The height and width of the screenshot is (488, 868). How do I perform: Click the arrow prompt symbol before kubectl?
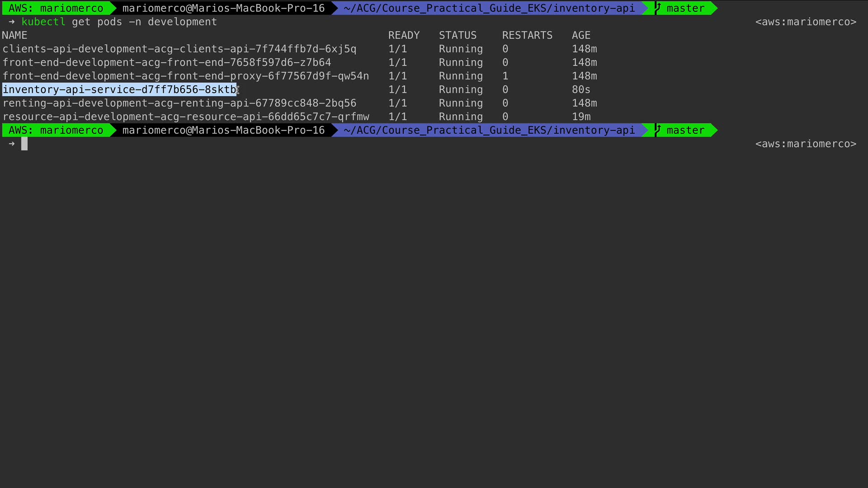pos(12,22)
